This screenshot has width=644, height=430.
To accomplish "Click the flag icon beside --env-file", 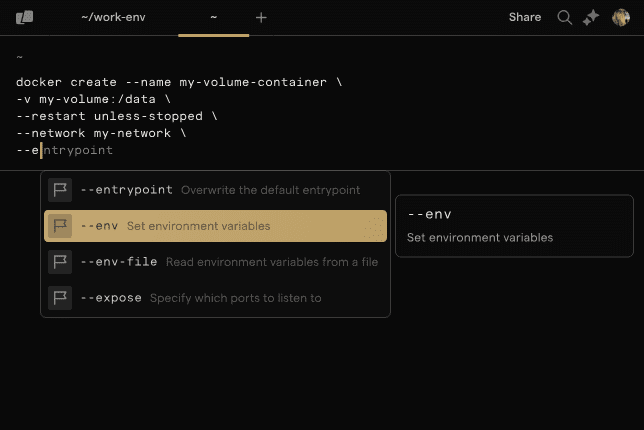I will pyautogui.click(x=60, y=262).
